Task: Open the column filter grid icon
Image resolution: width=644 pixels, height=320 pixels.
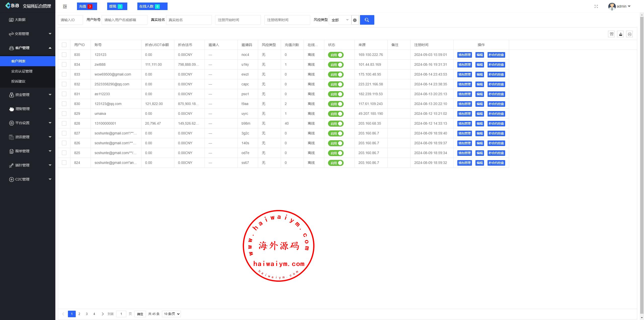Action: 612,34
